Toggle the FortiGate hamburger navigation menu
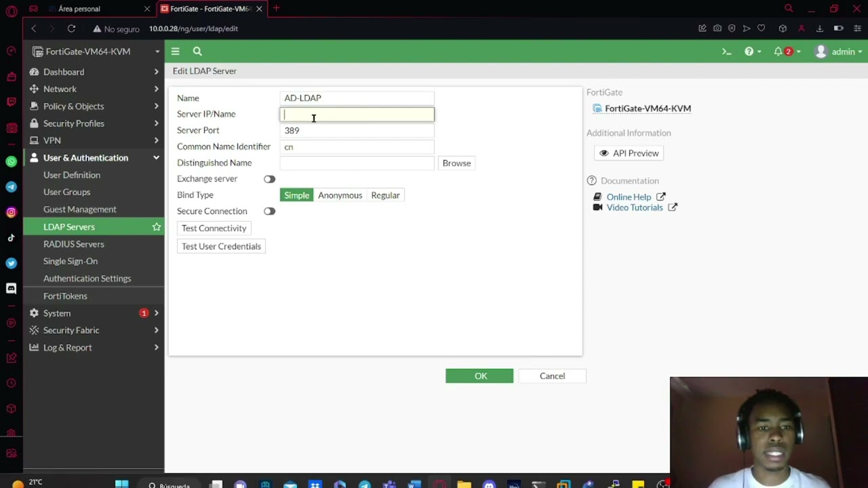Screen dimensions: 868x488 (175, 52)
